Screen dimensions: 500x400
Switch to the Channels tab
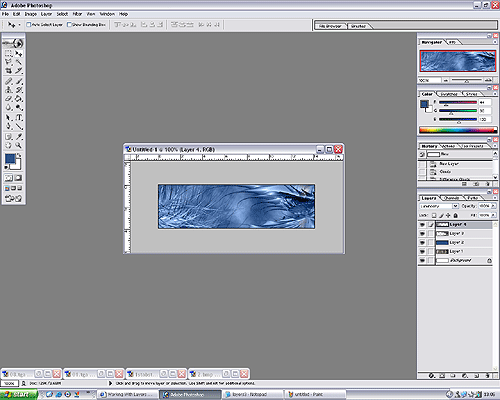pyautogui.click(x=452, y=198)
